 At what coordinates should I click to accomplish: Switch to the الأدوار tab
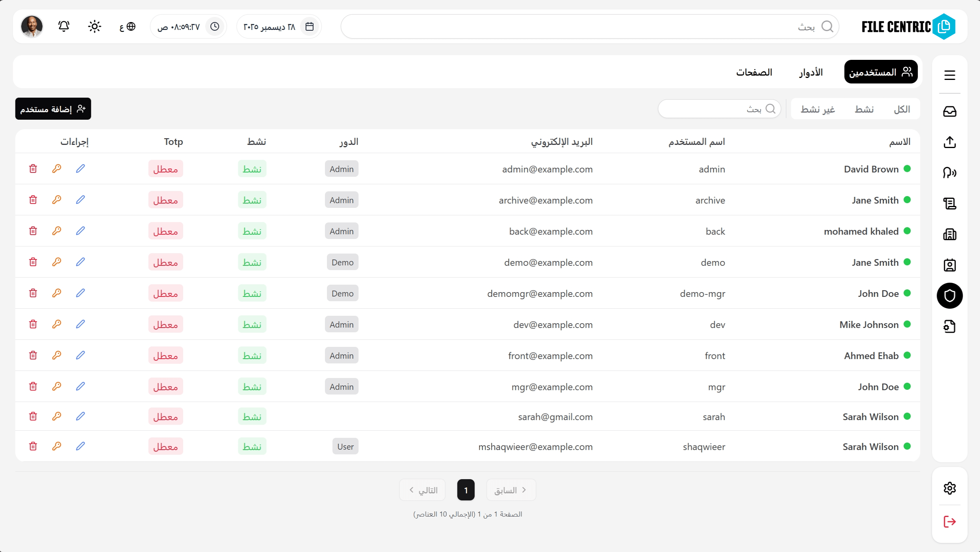(810, 72)
